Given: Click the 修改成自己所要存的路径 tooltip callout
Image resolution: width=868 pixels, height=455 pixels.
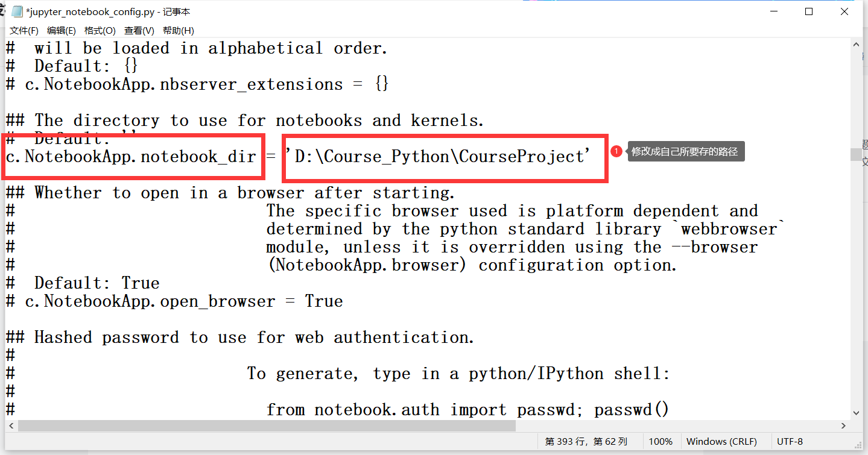Looking at the screenshot, I should point(686,151).
